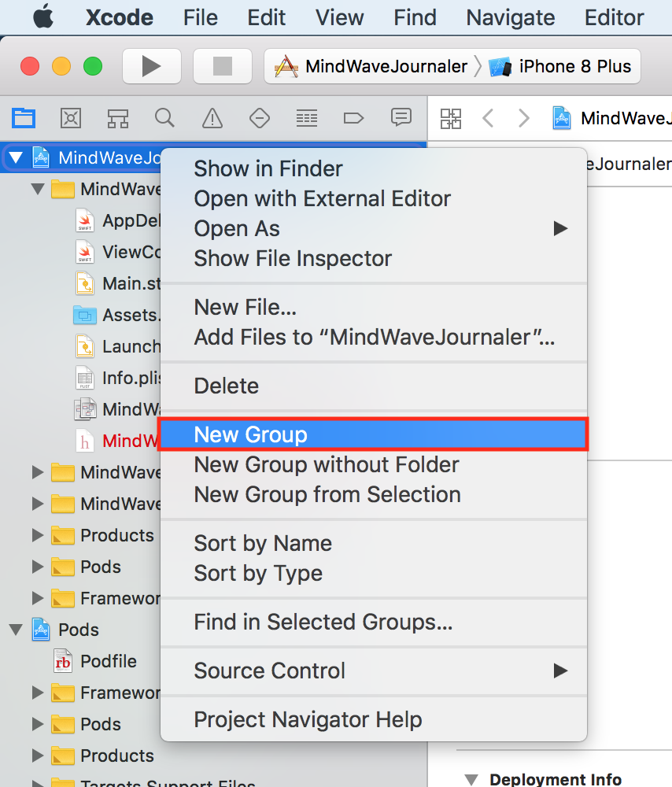Click the Stop button in the toolbar
This screenshot has height=787, width=672.
222,66
